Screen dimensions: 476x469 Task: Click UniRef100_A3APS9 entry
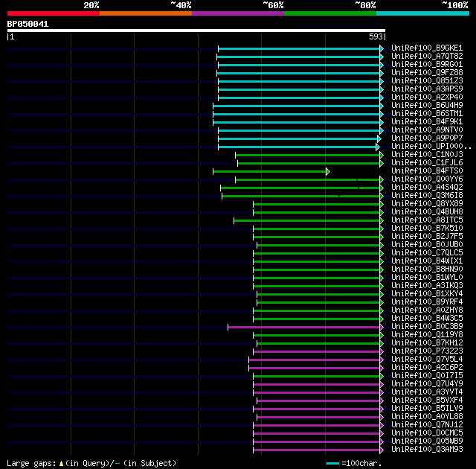pos(427,89)
